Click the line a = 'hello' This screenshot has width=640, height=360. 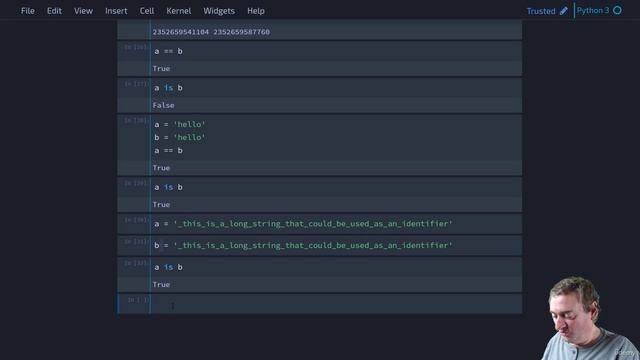point(180,124)
